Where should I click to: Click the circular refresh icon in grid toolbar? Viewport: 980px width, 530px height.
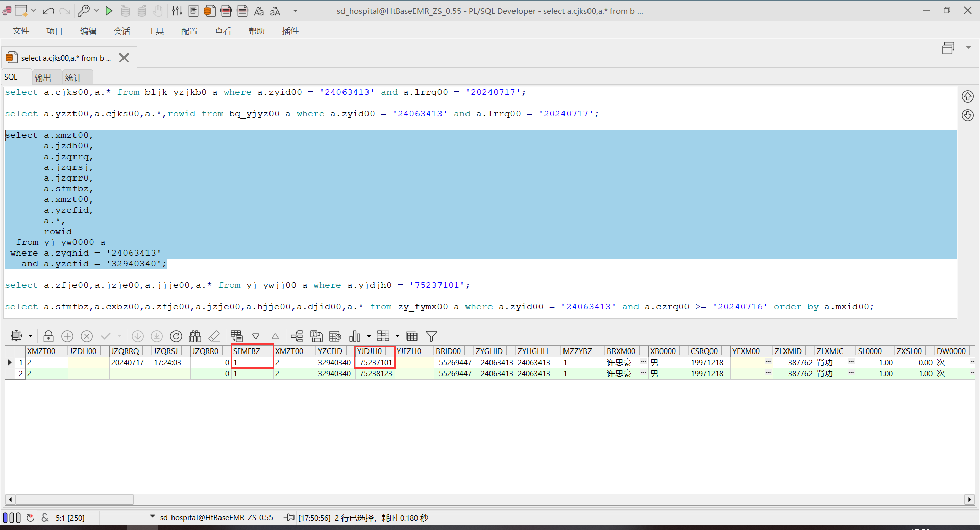(x=176, y=336)
